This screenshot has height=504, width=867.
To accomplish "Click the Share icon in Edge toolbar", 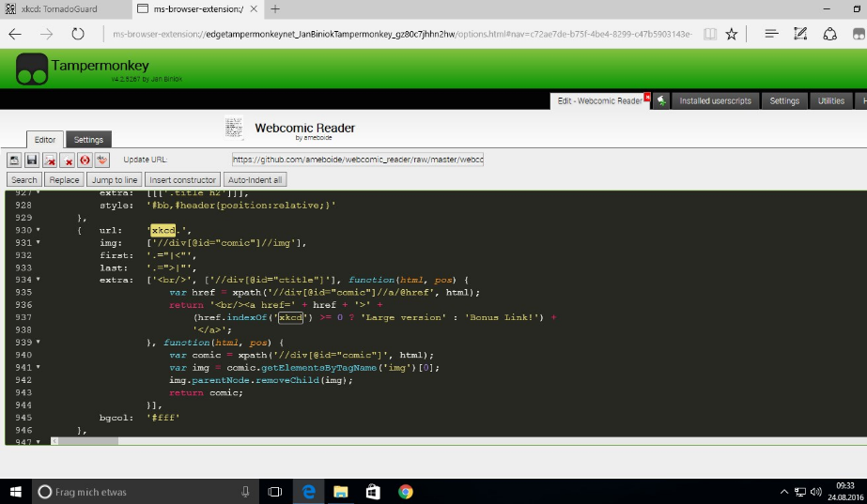I will [830, 35].
